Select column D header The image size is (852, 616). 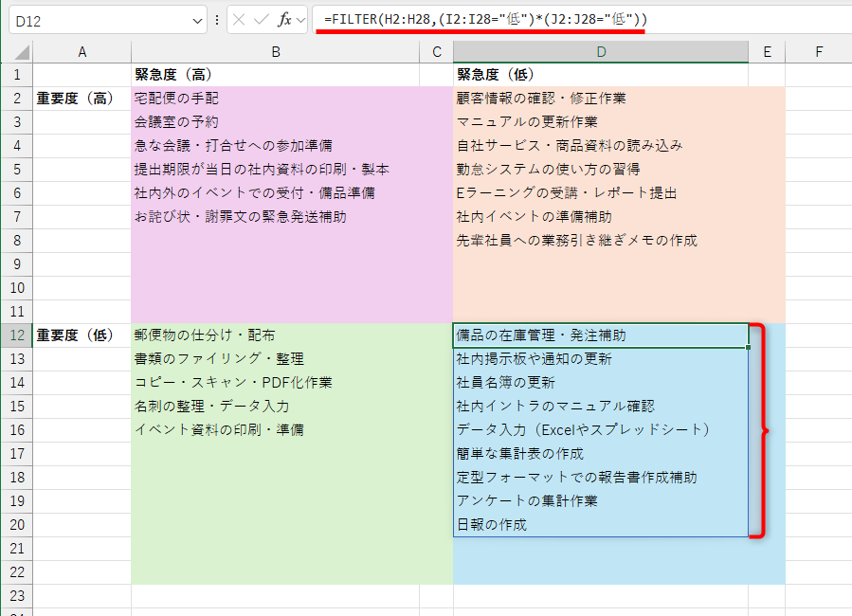600,50
